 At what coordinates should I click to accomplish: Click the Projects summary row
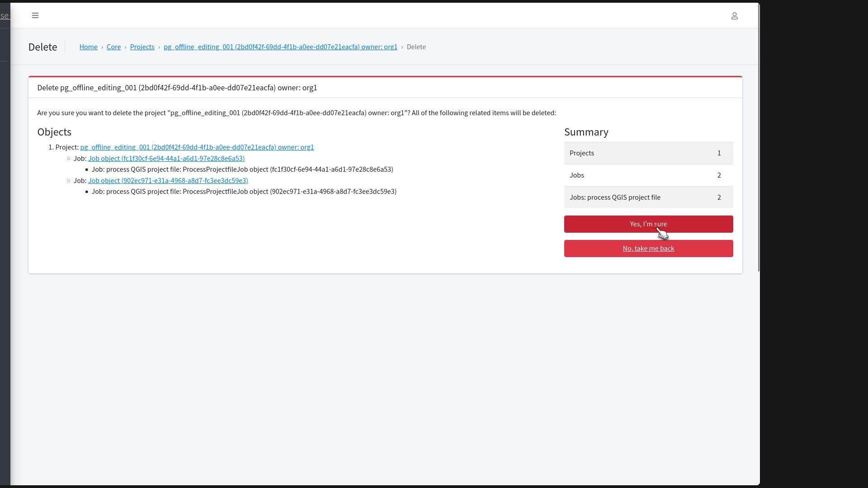pos(648,153)
